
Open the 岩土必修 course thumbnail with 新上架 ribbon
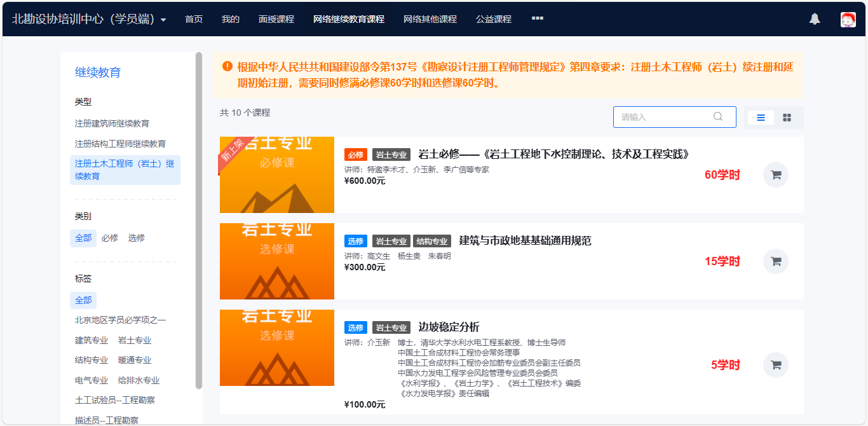point(277,175)
